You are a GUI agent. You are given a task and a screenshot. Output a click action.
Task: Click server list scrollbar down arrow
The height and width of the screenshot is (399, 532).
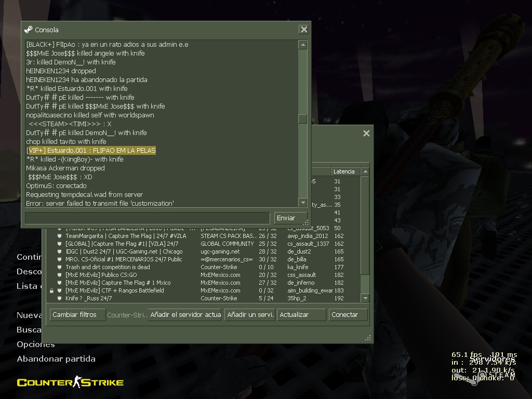365,298
